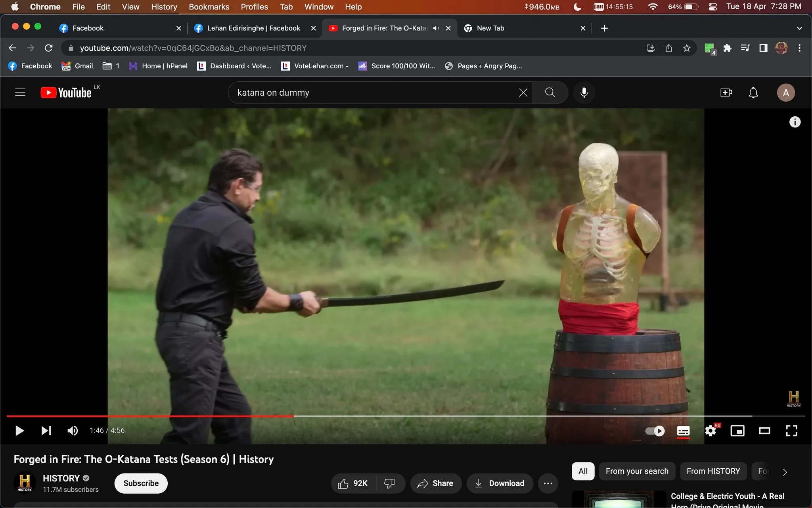This screenshot has width=812, height=508.
Task: Toggle Chrome side panel
Action: pyautogui.click(x=763, y=48)
